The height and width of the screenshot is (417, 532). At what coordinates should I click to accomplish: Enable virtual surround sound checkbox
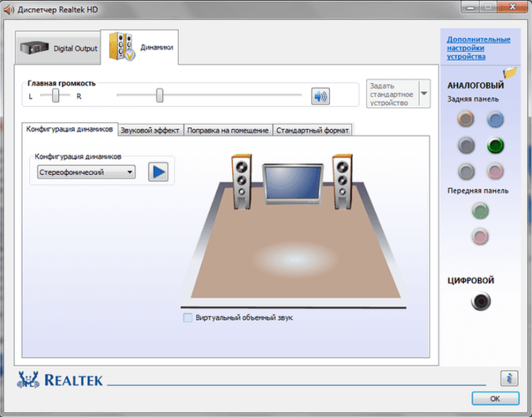187,317
